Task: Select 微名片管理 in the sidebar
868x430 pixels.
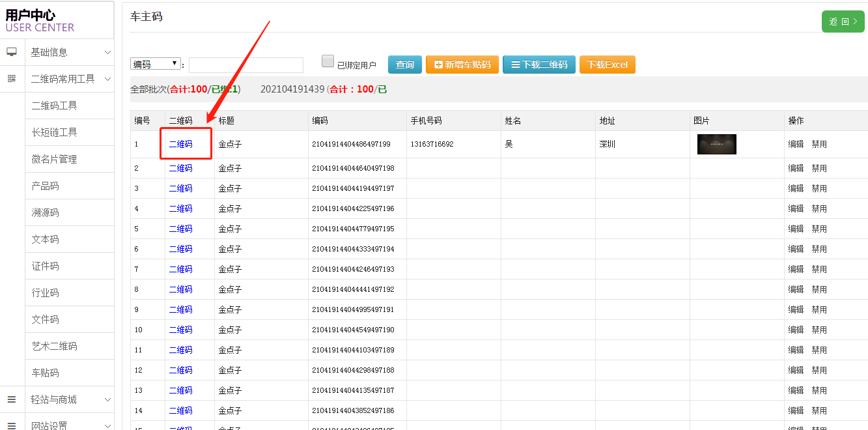Action: (55, 159)
